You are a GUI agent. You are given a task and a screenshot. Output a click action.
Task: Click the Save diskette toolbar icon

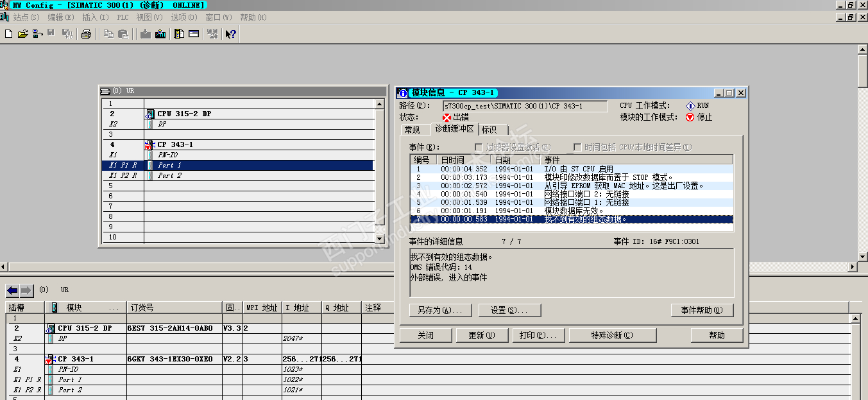click(x=51, y=33)
